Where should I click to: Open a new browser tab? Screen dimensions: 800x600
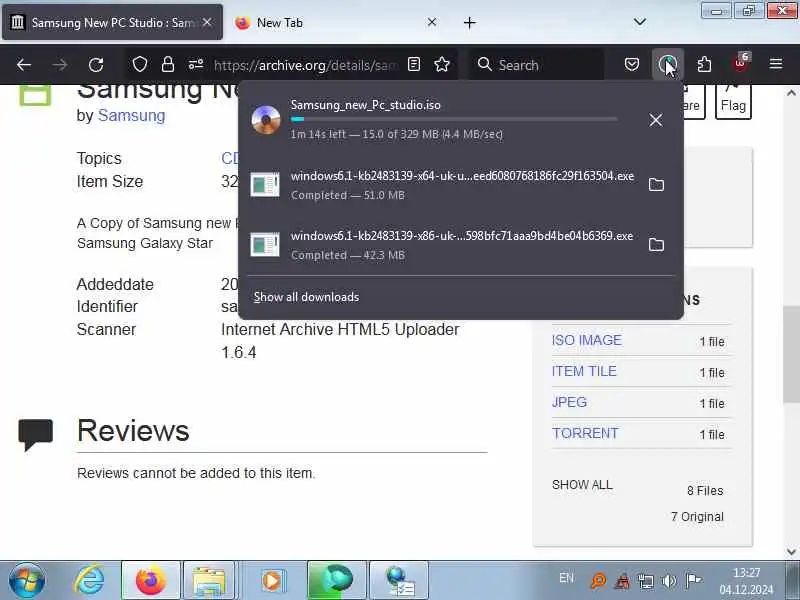469,22
